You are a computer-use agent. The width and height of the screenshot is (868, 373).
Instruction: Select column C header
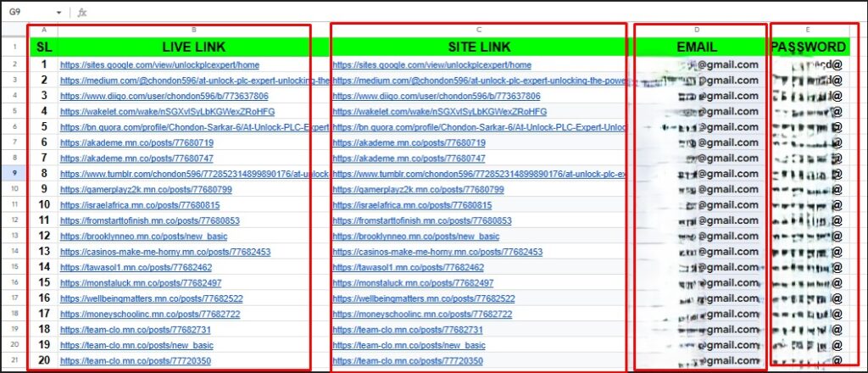[480, 30]
